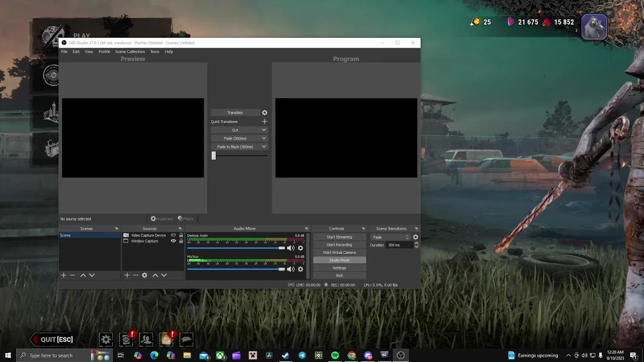Undock the Scene Transitions panel

click(417, 229)
